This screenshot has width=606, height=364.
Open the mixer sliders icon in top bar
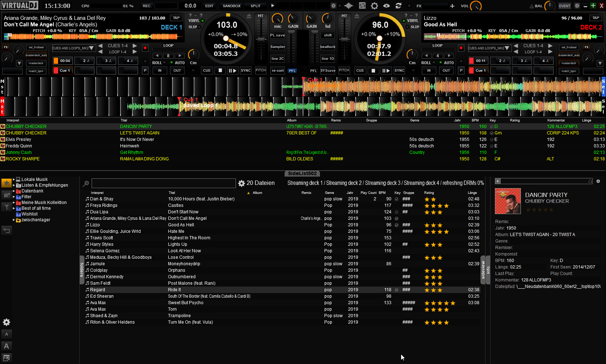pos(362,6)
